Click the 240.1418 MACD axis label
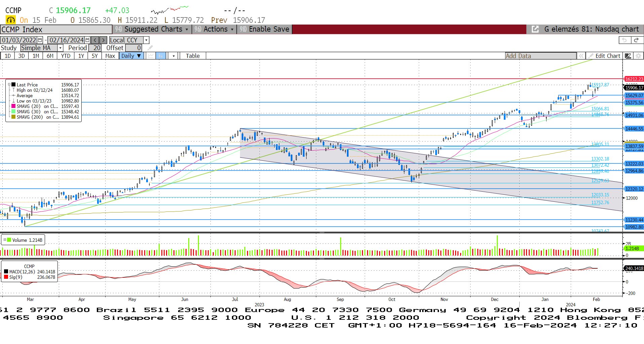The image size is (644, 344). [x=634, y=268]
